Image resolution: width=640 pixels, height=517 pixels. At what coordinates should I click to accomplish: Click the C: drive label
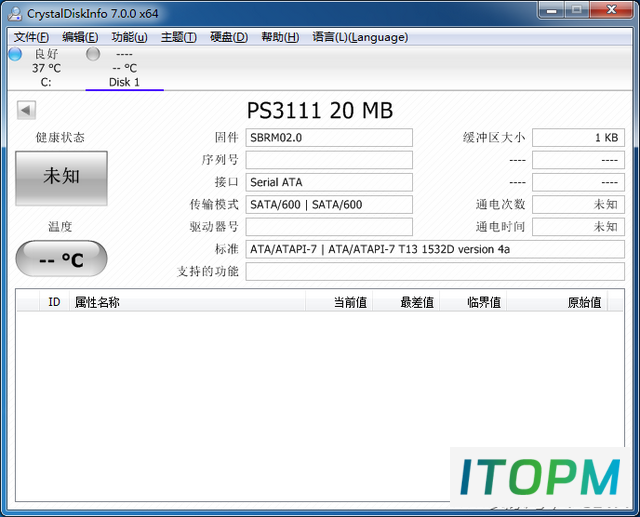click(46, 82)
